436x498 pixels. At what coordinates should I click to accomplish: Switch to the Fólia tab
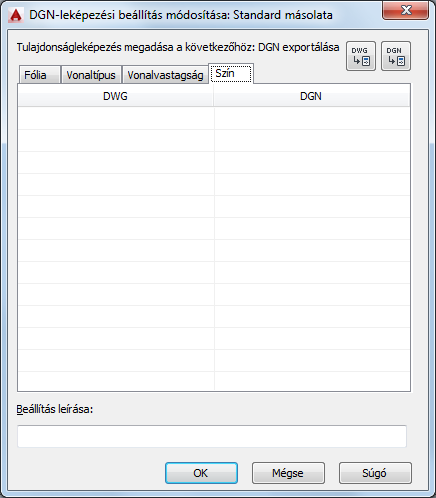tap(39, 75)
